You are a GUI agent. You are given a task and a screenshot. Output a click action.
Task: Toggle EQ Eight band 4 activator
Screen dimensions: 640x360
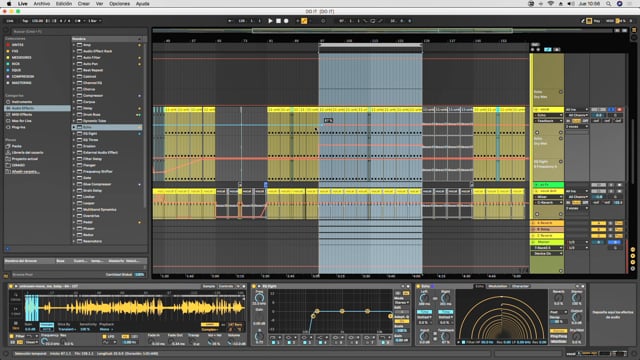tap(320, 342)
